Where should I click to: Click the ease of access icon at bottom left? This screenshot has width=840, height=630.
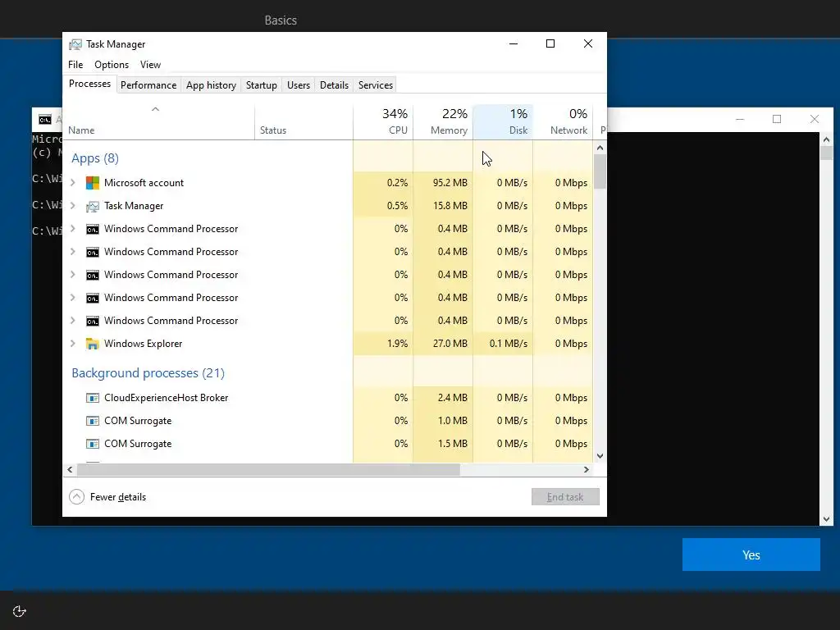pyautogui.click(x=20, y=611)
